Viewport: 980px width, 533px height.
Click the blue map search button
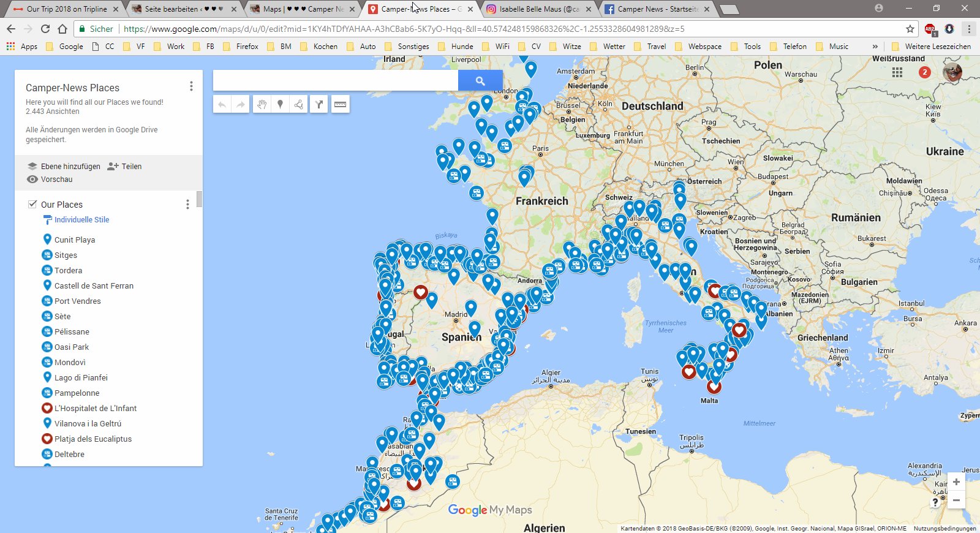coord(480,80)
